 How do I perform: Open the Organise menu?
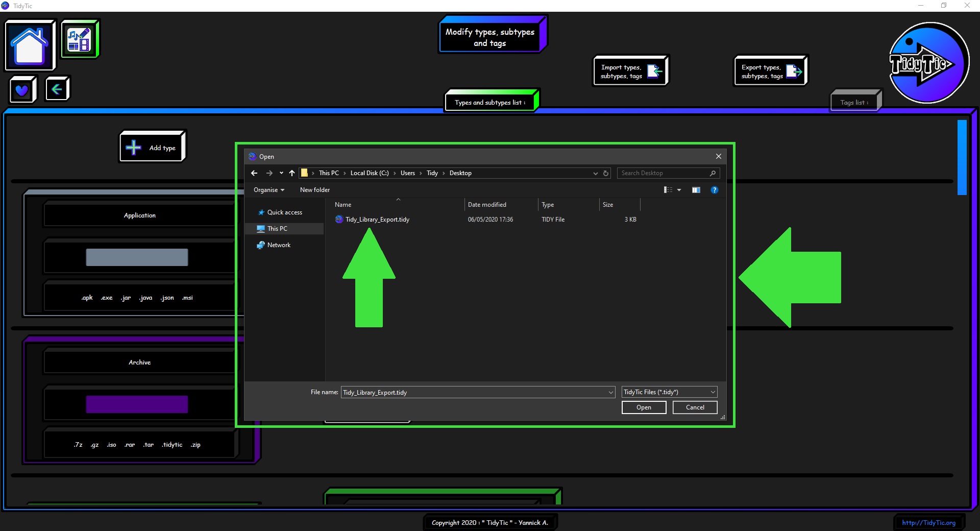269,190
